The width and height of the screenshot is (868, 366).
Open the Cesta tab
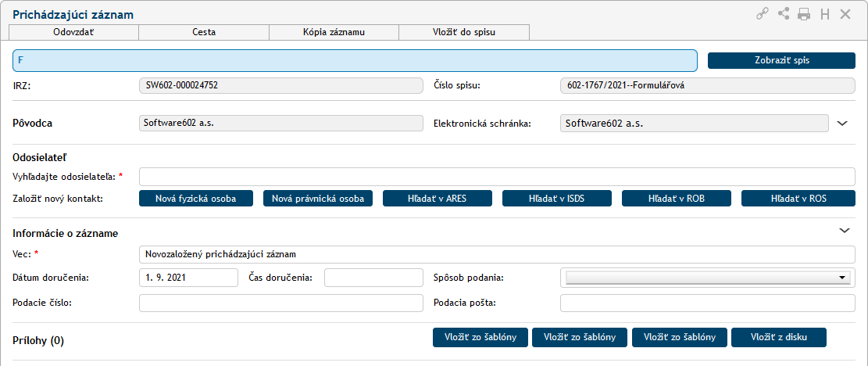click(204, 33)
